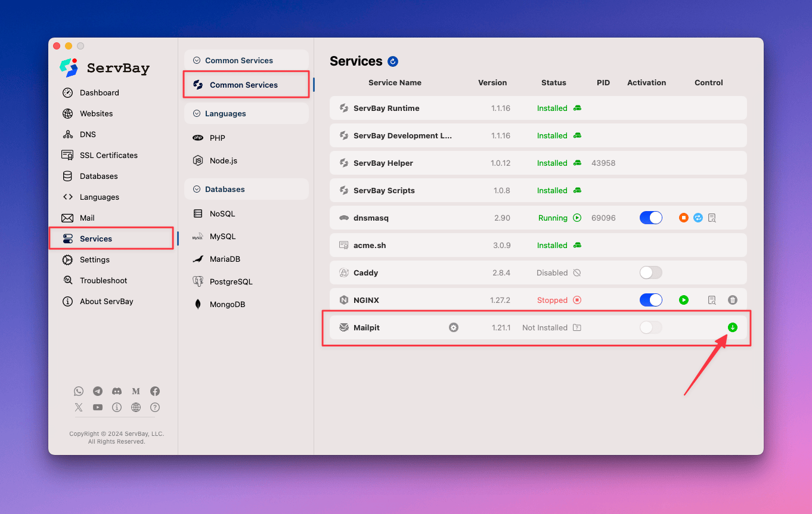
Task: Open ServBay's Discord community
Action: pos(117,391)
